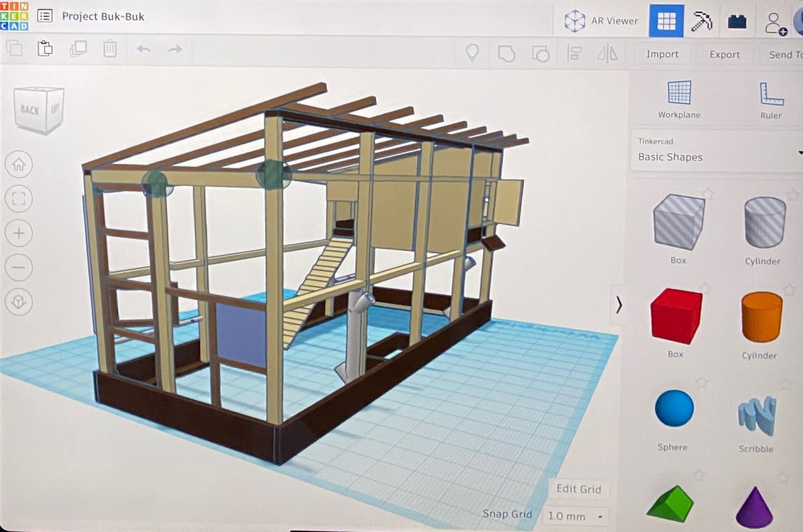
Task: Open the Bricks mode
Action: click(737, 21)
